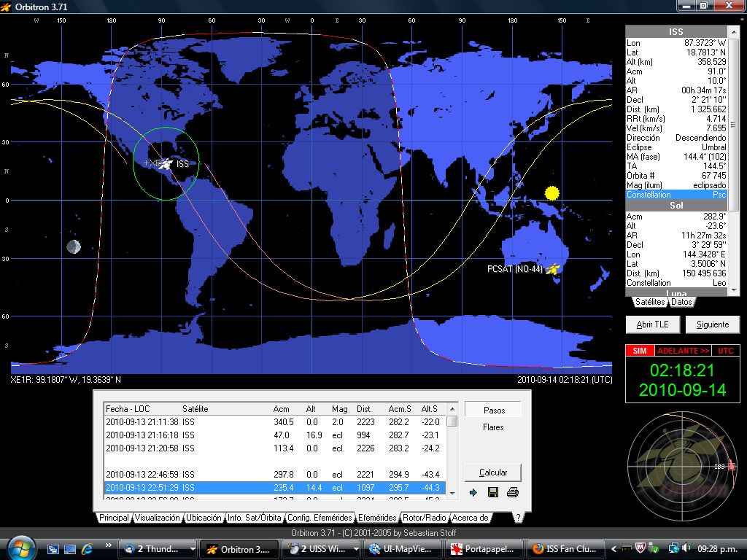
Task: Toggle the UTC time mode button
Action: pos(726,351)
